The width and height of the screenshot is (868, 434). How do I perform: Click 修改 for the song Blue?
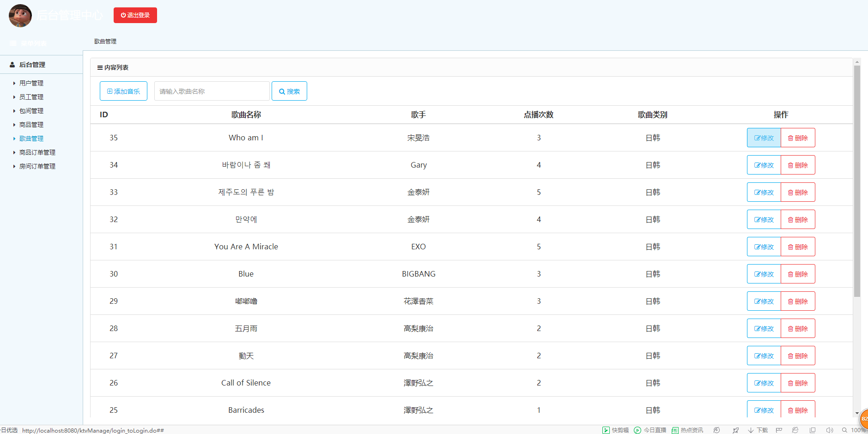(764, 274)
